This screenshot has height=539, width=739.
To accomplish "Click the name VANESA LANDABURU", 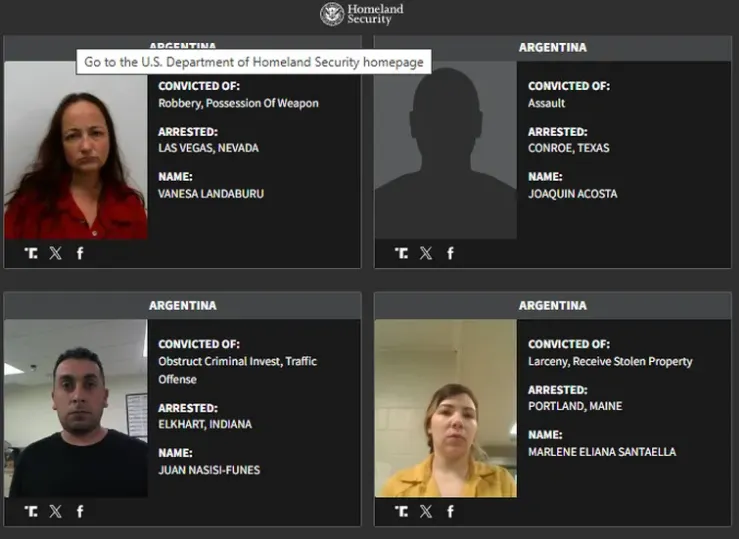I will [x=211, y=194].
